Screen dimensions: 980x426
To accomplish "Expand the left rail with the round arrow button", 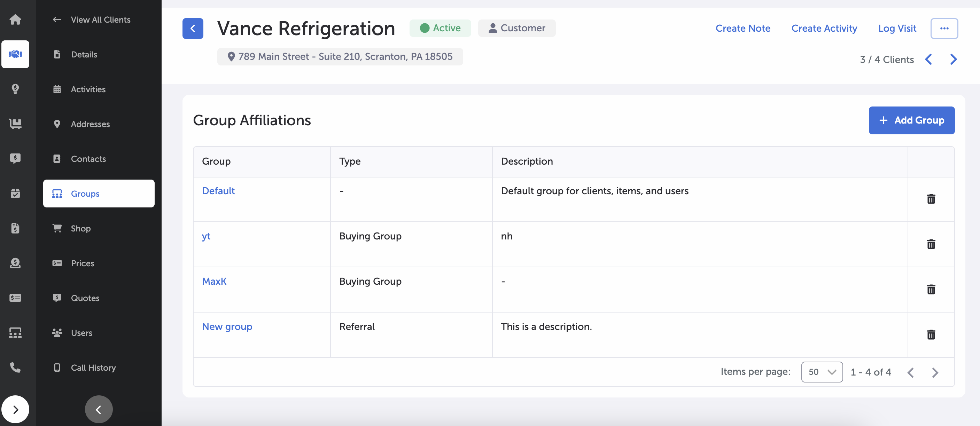I will pos(15,410).
